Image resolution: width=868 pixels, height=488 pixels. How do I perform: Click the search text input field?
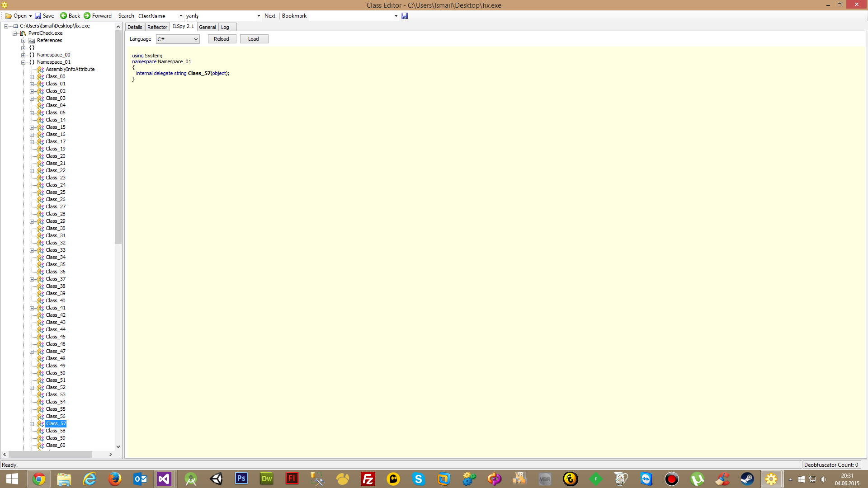point(220,16)
